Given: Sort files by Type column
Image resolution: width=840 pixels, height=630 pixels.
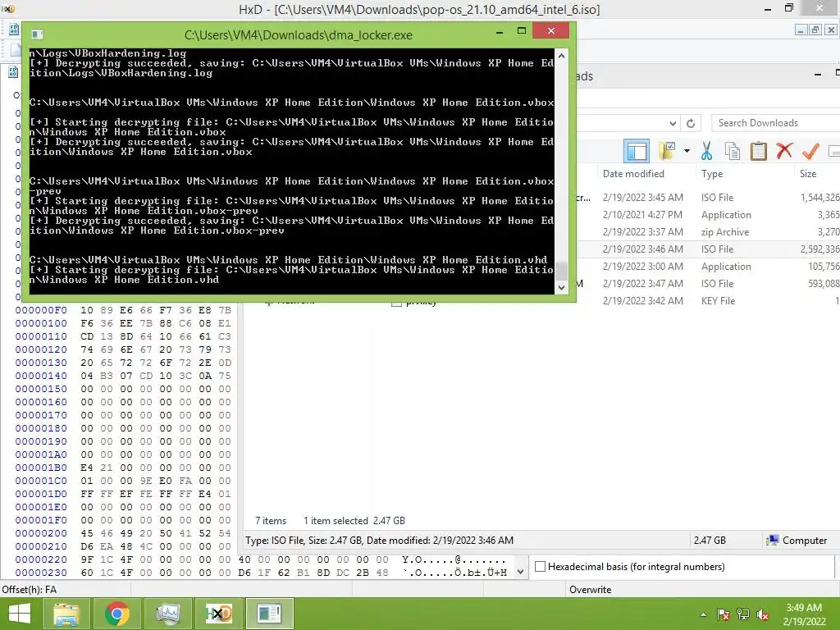Looking at the screenshot, I should tap(712, 174).
